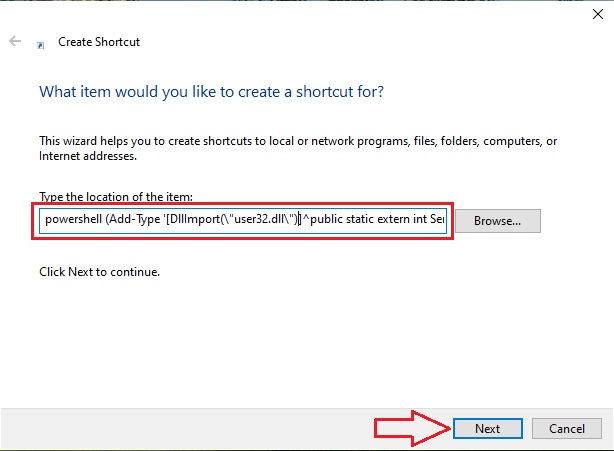The width and height of the screenshot is (614, 451).
Task: Close the Create Shortcut wizard window
Action: pos(597,12)
